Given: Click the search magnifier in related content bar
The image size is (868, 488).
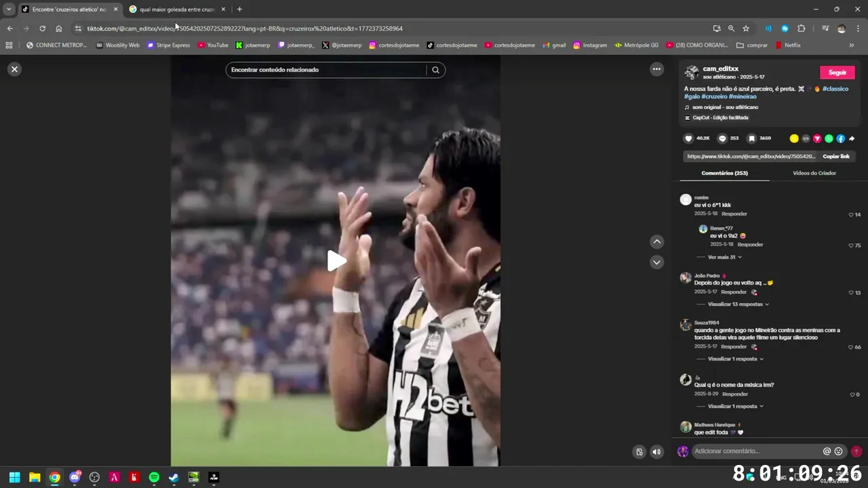Looking at the screenshot, I should (x=435, y=70).
